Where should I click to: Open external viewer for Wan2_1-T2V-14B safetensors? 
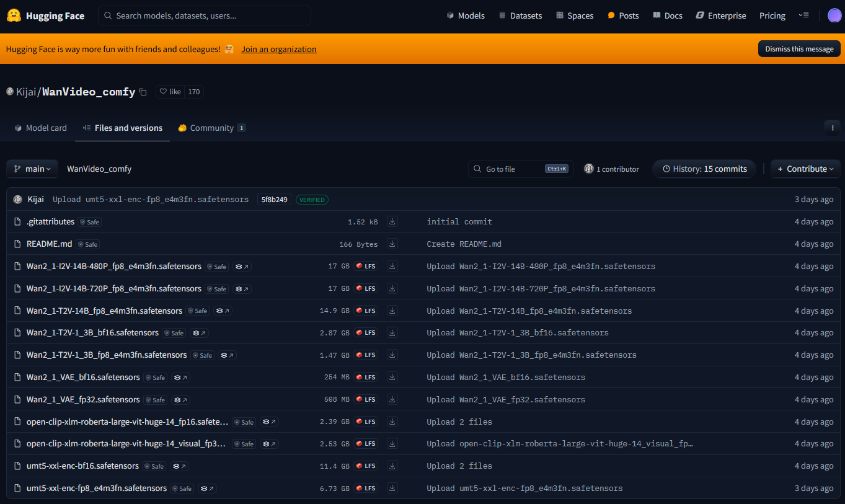[x=223, y=311]
